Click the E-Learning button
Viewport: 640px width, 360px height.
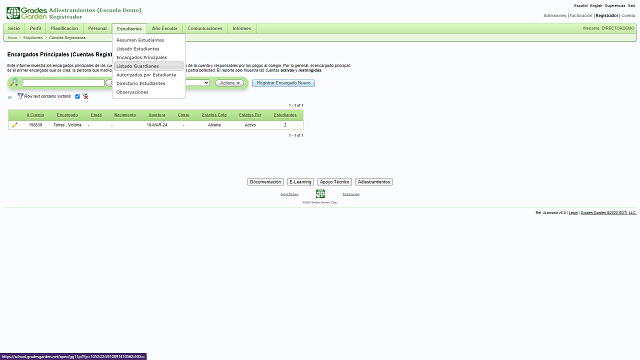coord(300,182)
